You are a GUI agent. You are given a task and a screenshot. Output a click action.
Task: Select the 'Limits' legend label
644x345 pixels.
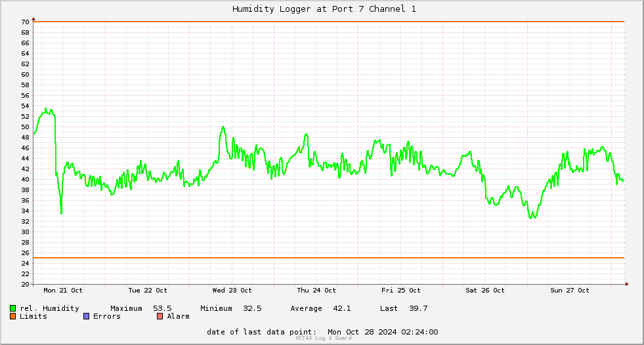(33, 316)
